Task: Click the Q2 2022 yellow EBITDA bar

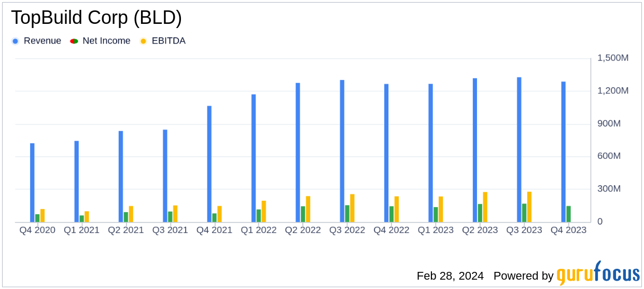Action: tap(308, 209)
